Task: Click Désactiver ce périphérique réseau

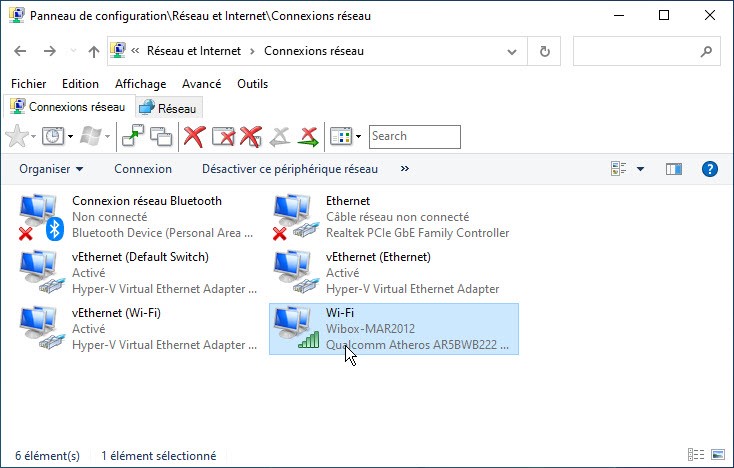Action: point(290,169)
